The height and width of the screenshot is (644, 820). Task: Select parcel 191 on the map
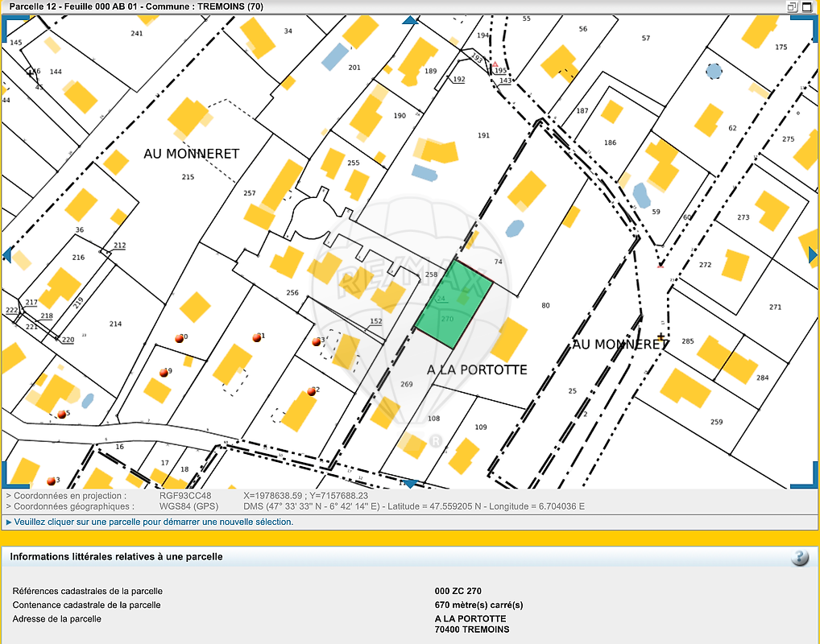(483, 136)
